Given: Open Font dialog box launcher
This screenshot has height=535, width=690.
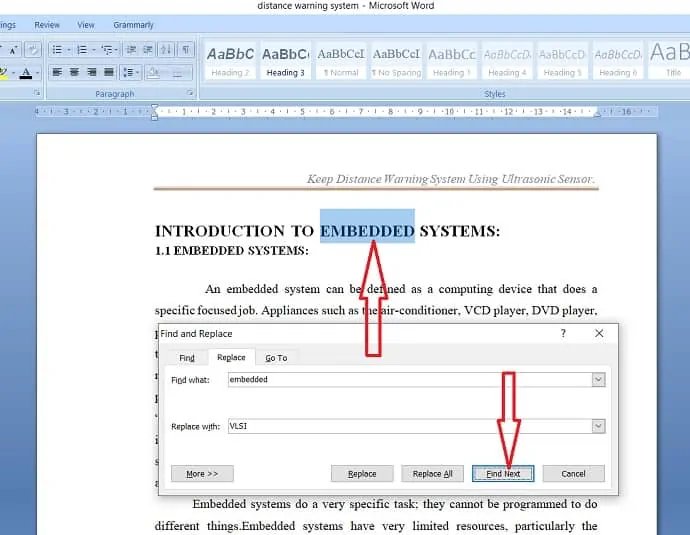Looking at the screenshot, I should tap(37, 93).
